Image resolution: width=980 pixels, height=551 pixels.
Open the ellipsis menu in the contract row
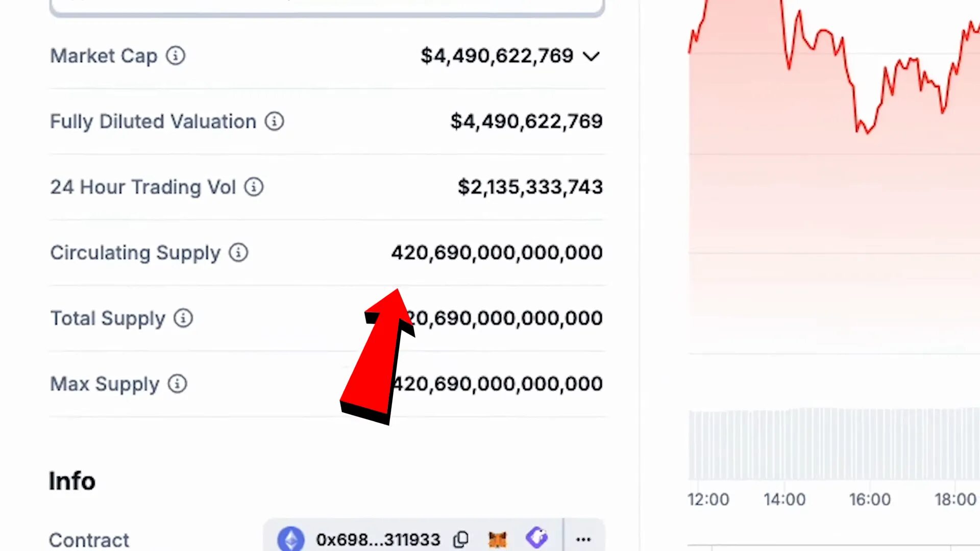pos(583,539)
